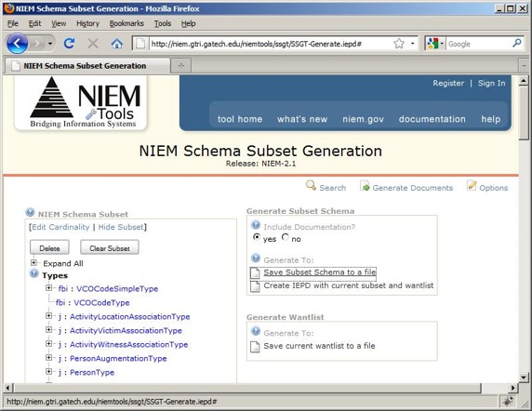The image size is (532, 411).
Task: Open the search engine dropdown arrow
Action: coord(442,44)
